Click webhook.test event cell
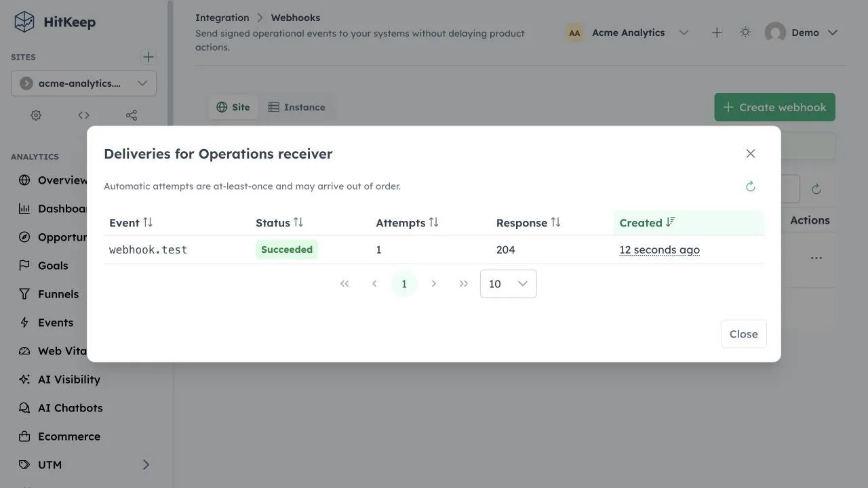 coord(149,250)
